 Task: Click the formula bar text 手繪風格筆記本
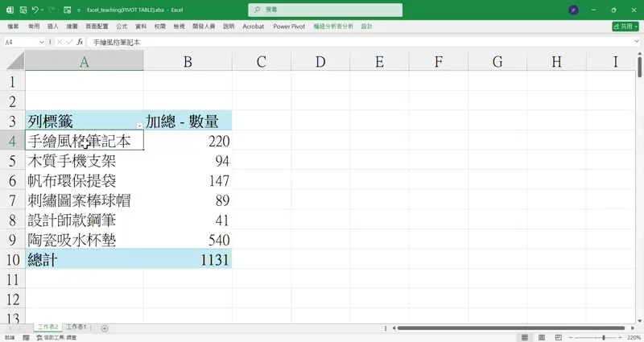pyautogui.click(x=117, y=42)
